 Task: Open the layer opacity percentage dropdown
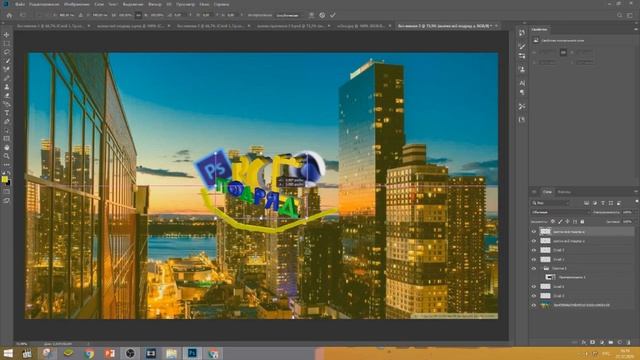tap(628, 212)
